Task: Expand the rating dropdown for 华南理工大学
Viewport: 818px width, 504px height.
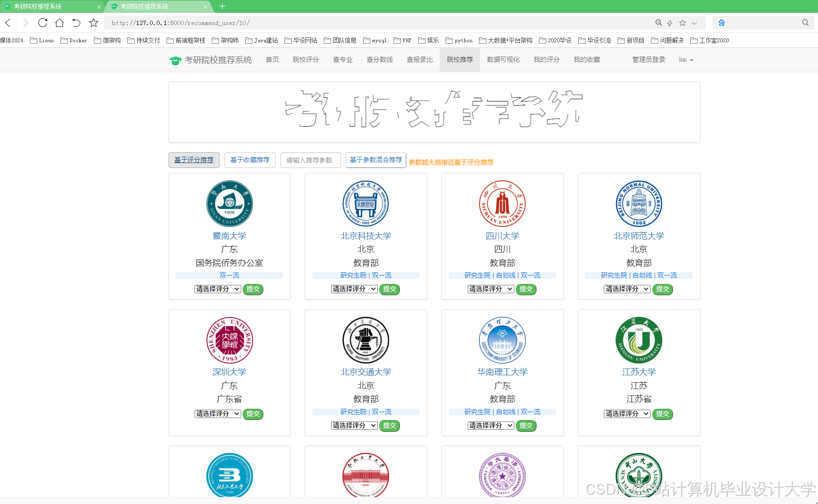Action: point(491,425)
